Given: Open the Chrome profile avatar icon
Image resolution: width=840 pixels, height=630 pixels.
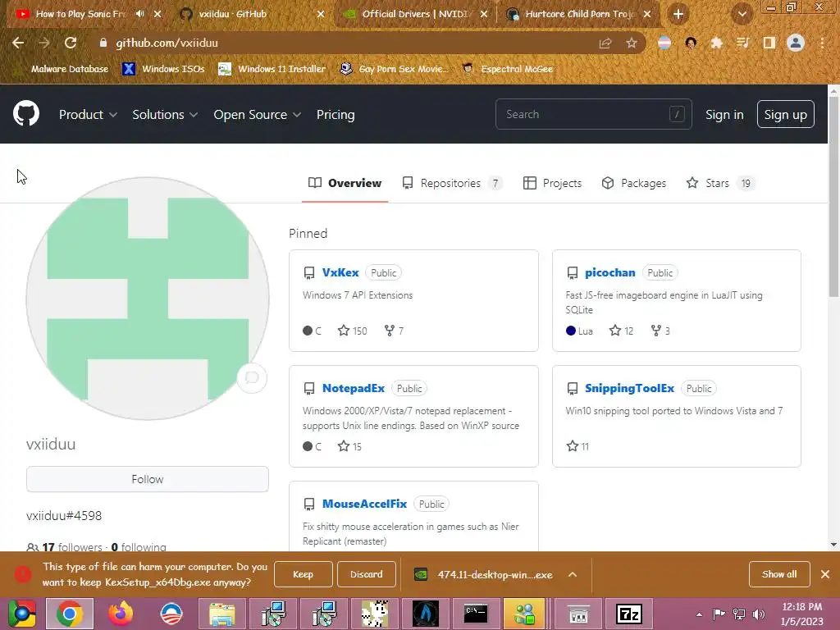Looking at the screenshot, I should pos(796,43).
